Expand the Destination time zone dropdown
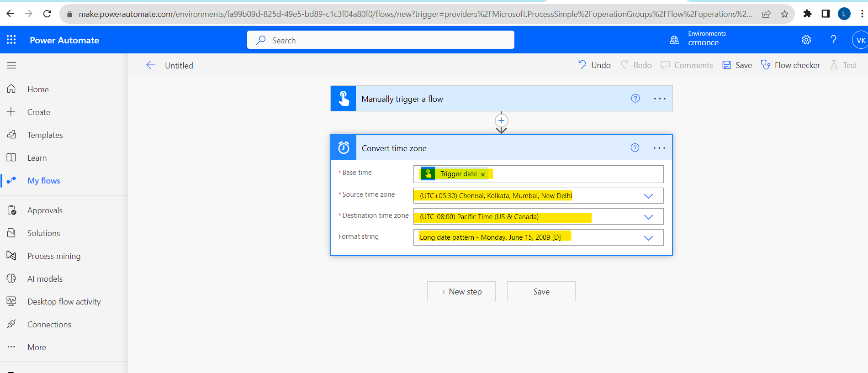Screen dimensions: 868x373 click(648, 217)
